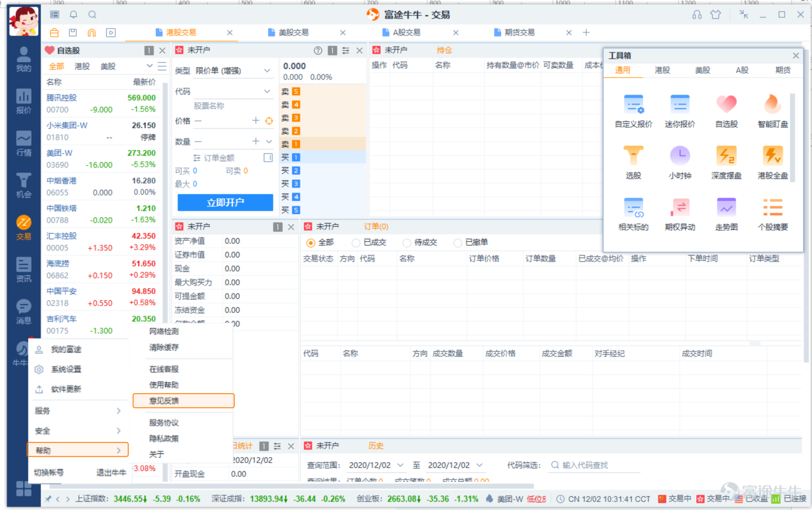Click 输入代码查找 search field
812x510 pixels.
[594, 465]
